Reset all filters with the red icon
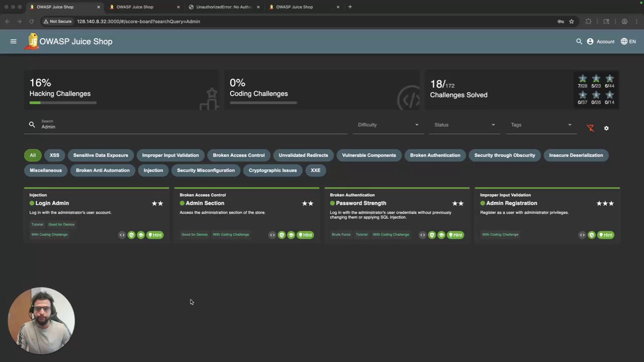This screenshot has width=644, height=362. tap(591, 128)
